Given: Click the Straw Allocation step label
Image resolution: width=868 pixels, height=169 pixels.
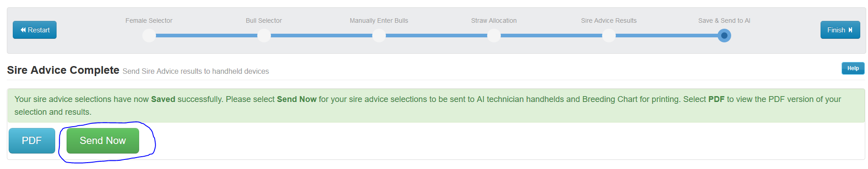Looking at the screenshot, I should (494, 20).
